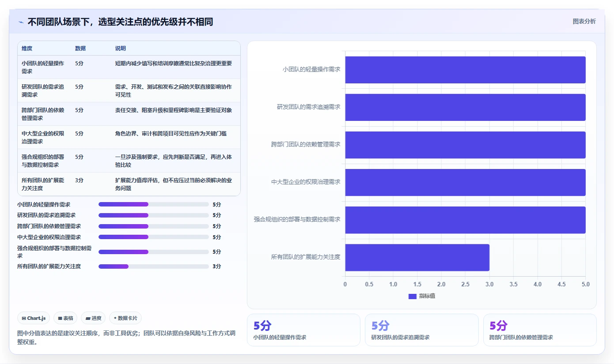Viewport: 614px width, 364px height.
Task: Click the chart bar for 强合规组织的部署与数据控制需求
Action: point(465,220)
